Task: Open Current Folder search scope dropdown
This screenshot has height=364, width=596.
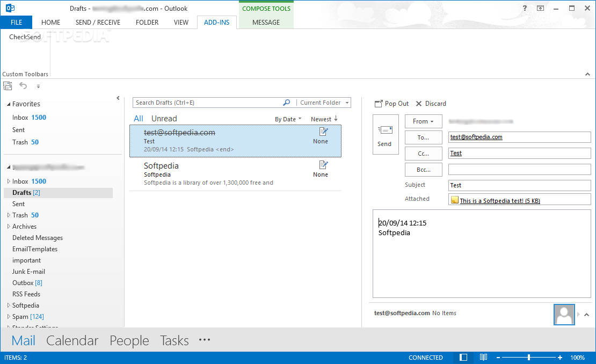Action: 323,103
